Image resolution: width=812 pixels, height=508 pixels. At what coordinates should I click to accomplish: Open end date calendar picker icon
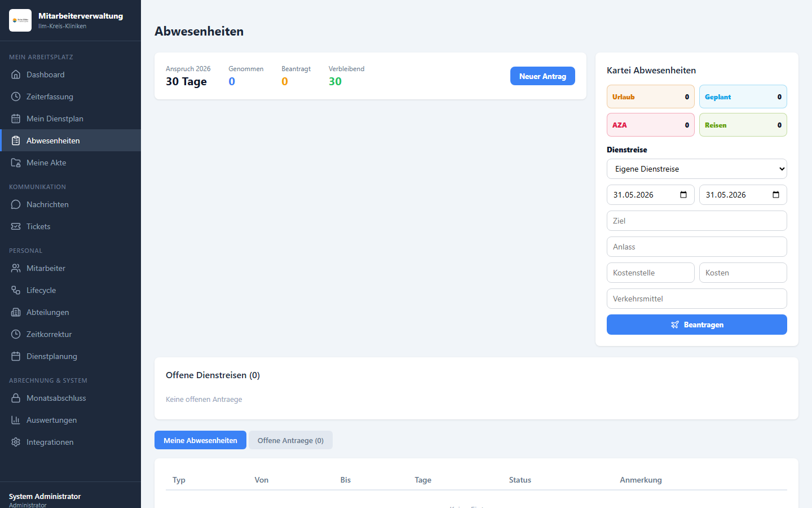[776, 195]
